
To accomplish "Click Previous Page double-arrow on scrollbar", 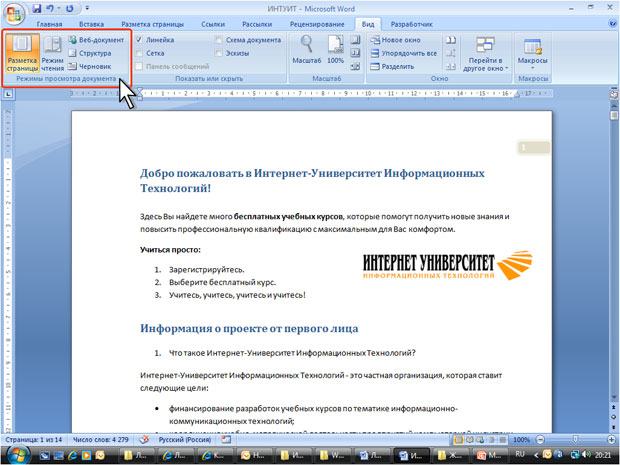I will (x=614, y=408).
